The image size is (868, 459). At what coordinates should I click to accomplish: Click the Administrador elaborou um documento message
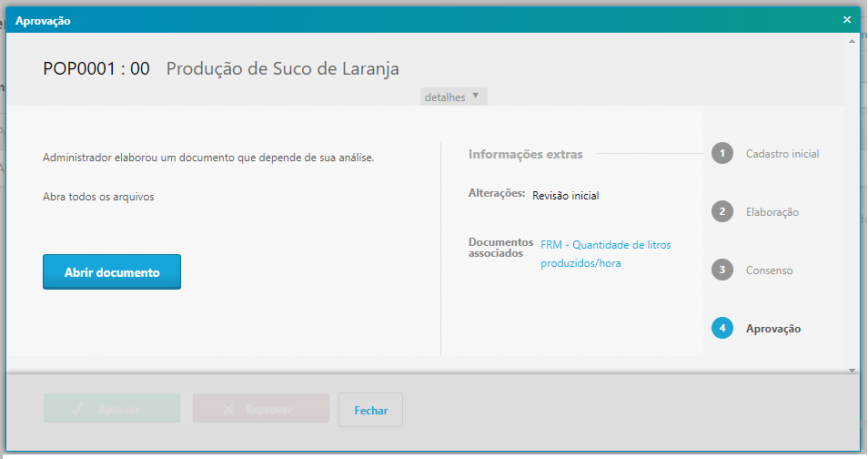pos(208,158)
